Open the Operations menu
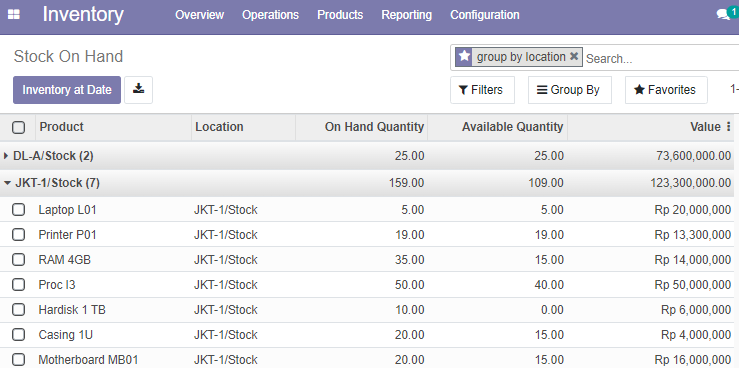This screenshot has height=368, width=739. coord(271,15)
